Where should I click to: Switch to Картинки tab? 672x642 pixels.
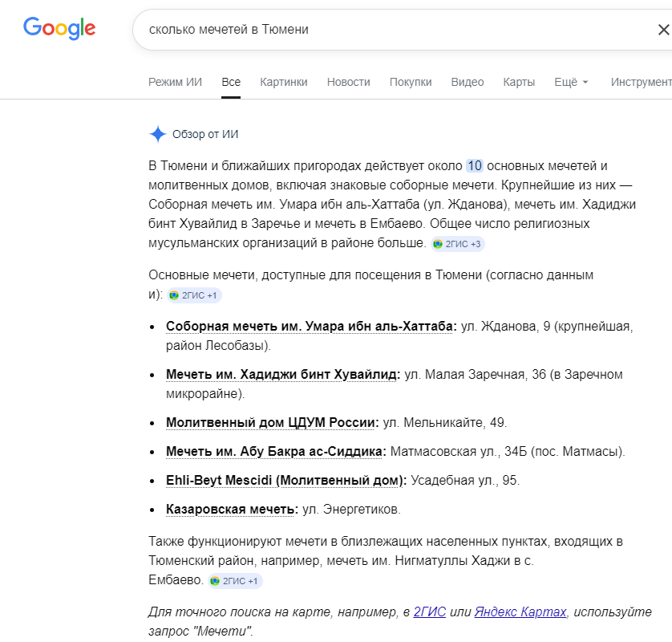click(x=284, y=82)
